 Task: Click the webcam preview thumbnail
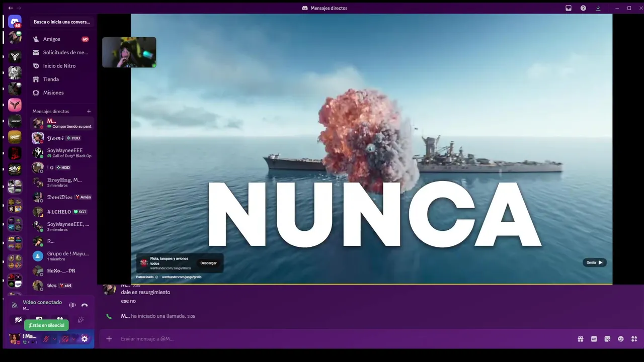pos(129,52)
